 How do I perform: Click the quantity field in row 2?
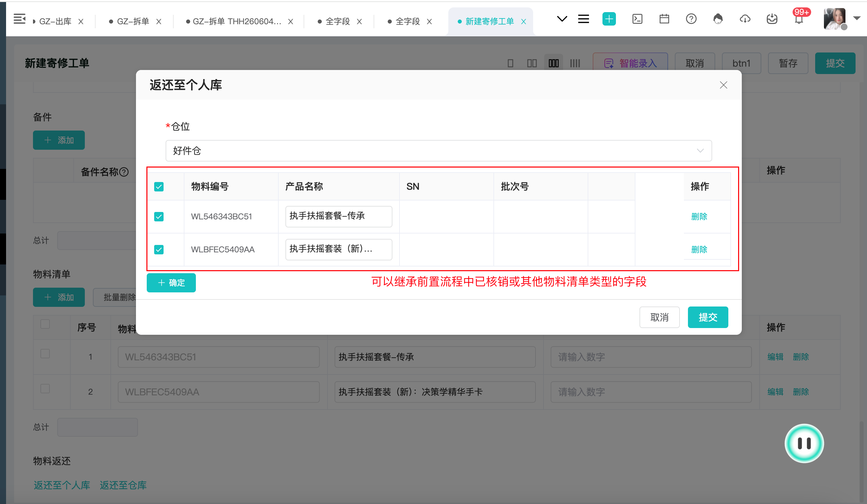pos(651,392)
